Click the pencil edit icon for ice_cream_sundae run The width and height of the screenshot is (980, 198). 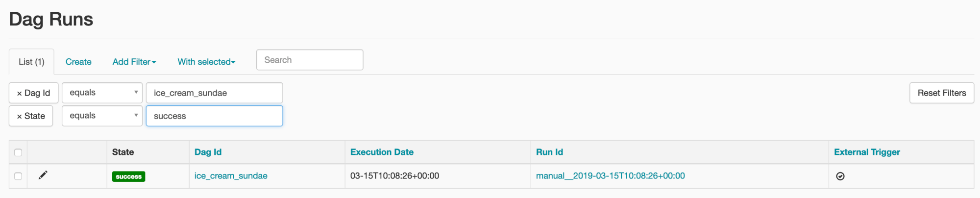click(x=43, y=175)
